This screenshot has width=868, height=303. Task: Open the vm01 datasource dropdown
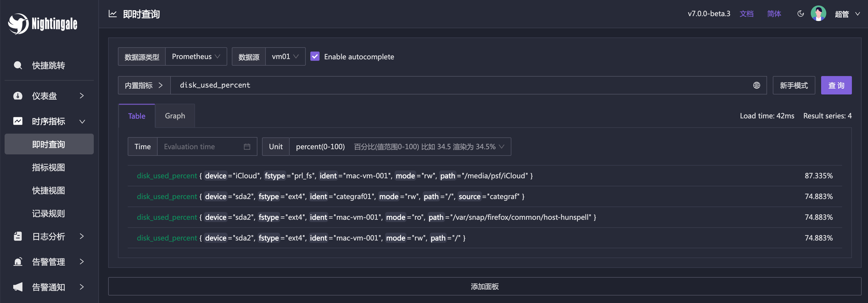(285, 56)
